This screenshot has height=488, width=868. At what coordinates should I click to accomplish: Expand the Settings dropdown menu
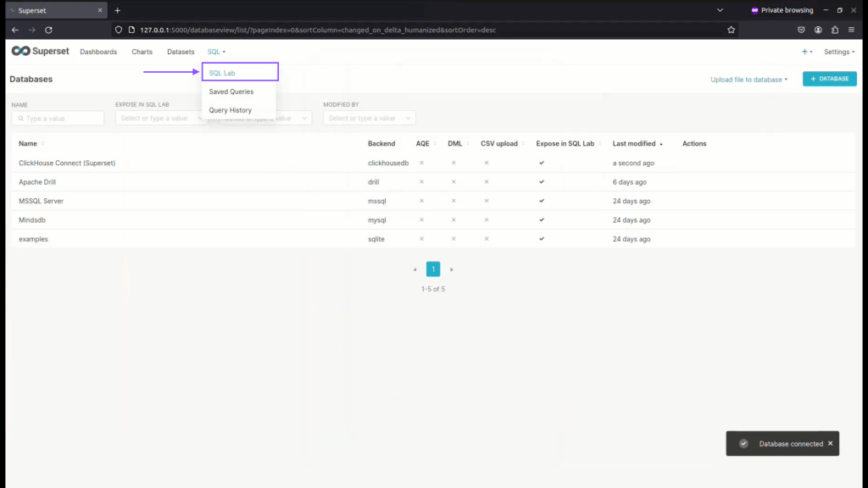pos(838,52)
